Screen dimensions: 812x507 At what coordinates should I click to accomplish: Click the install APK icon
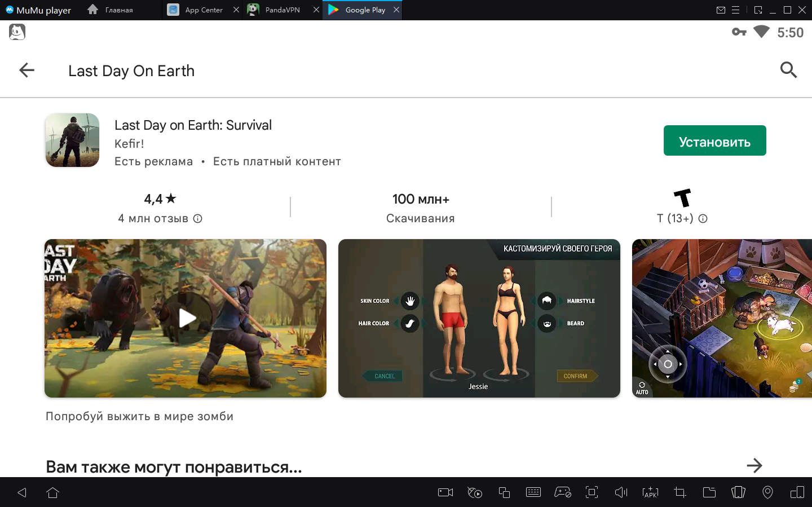point(650,492)
